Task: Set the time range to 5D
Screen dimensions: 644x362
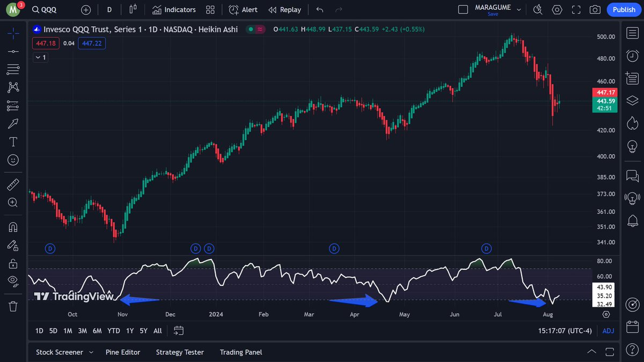Action: point(53,331)
